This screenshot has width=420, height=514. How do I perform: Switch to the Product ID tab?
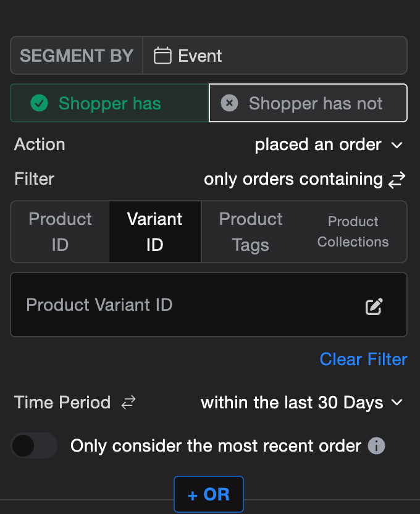(x=60, y=232)
